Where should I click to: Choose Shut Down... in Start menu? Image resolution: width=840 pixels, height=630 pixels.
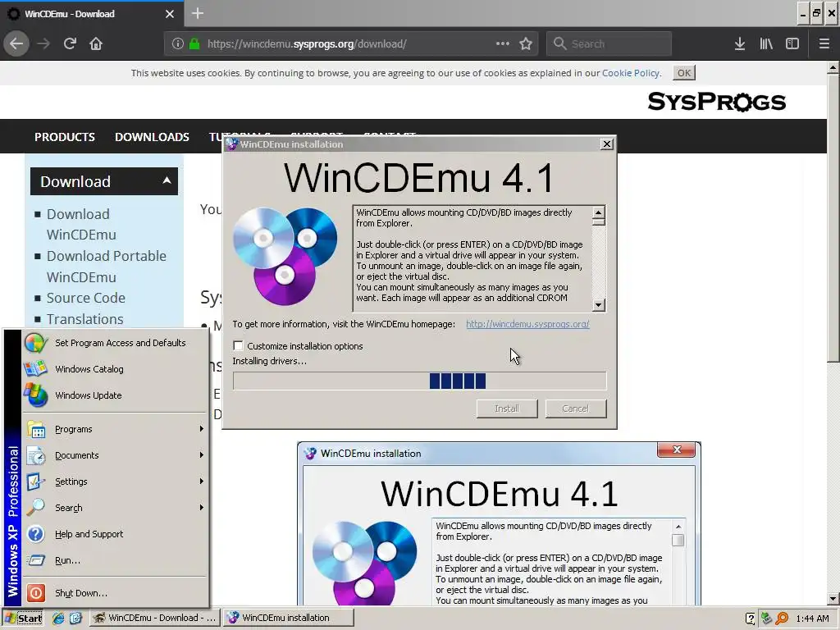(115, 593)
